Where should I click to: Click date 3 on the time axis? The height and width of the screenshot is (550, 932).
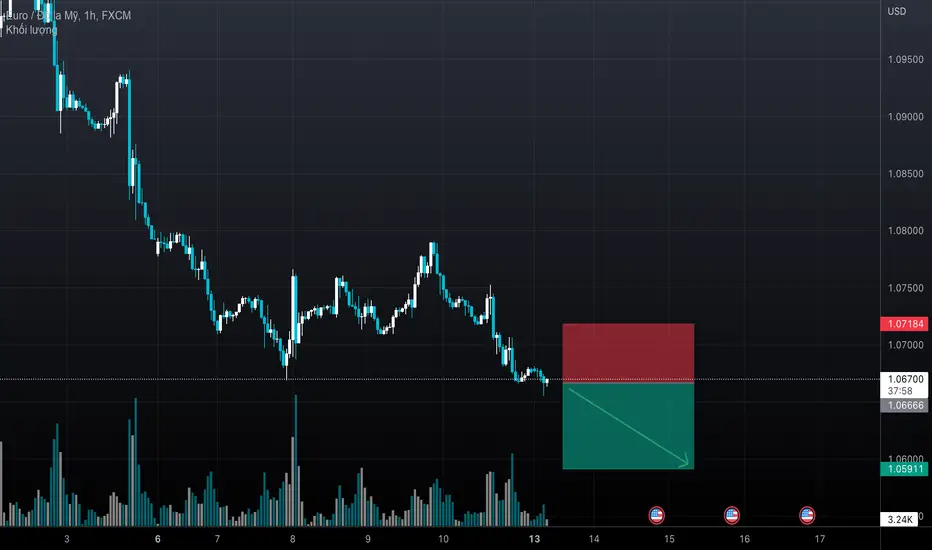(67, 539)
